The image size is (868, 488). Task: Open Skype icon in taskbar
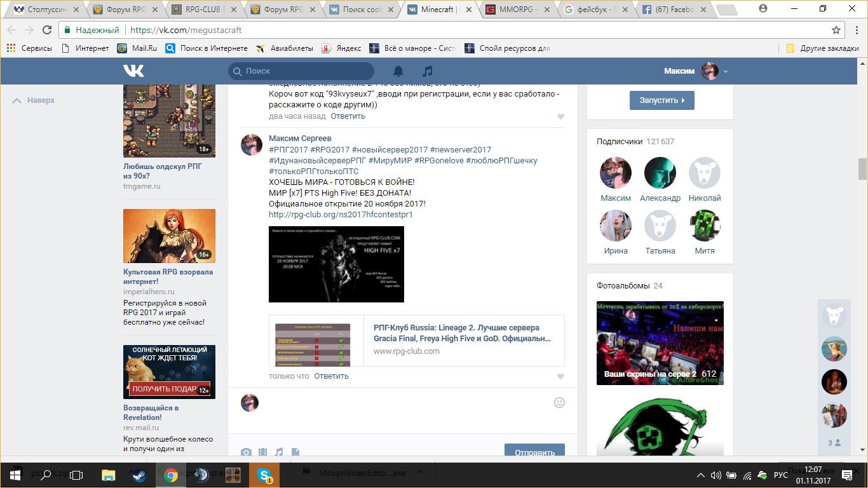point(264,475)
